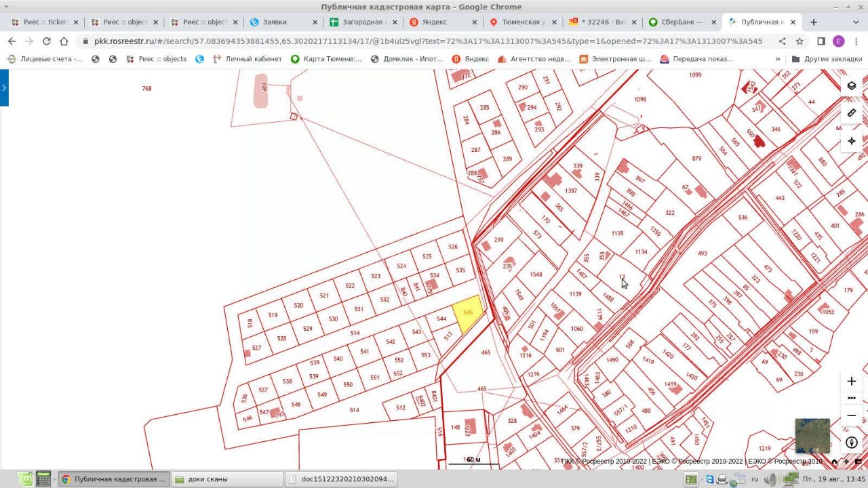Switch basemap using satellite thumbnail
The image size is (868, 488).
coord(812,436)
